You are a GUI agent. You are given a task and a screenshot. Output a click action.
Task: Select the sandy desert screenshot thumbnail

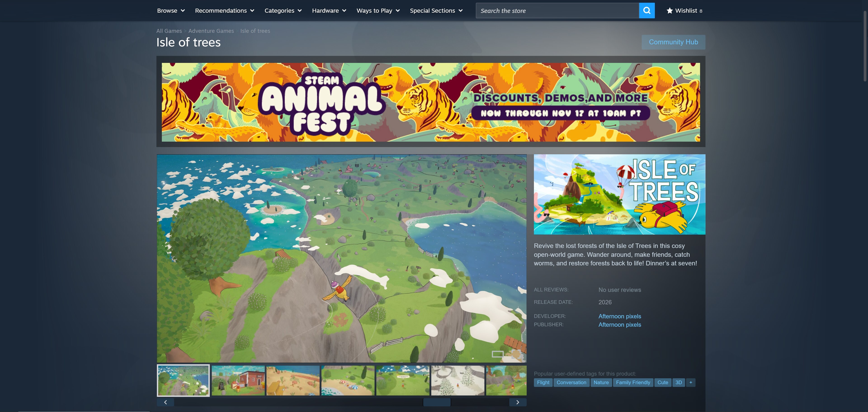click(x=293, y=380)
